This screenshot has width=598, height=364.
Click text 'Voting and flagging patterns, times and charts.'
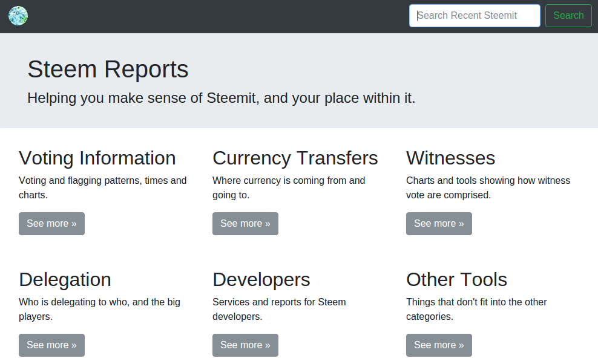(102, 187)
